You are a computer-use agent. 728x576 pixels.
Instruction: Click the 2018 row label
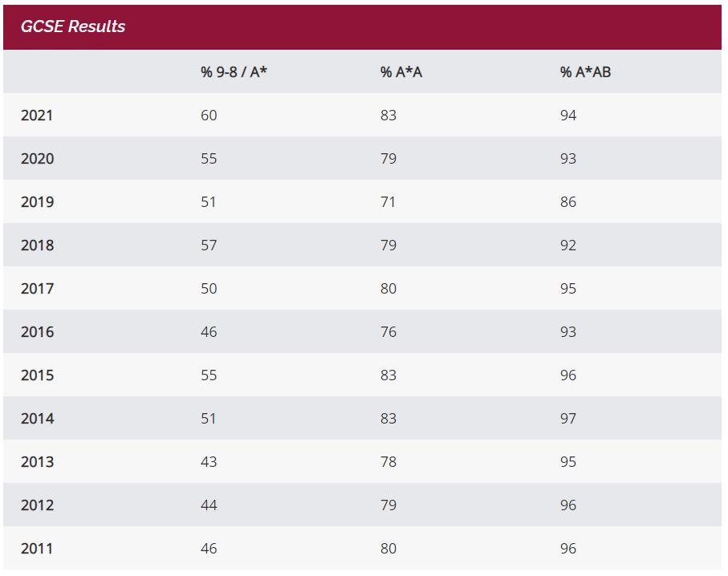click(37, 245)
